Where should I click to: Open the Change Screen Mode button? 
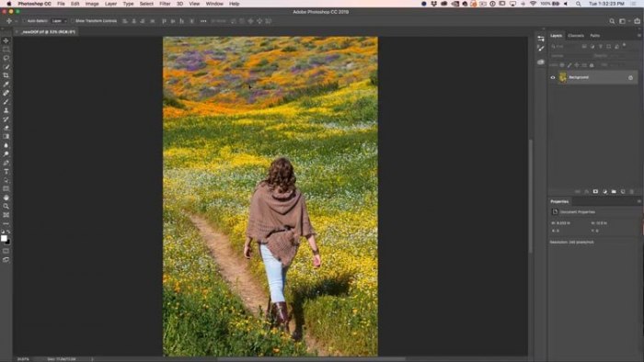pyautogui.click(x=6, y=259)
